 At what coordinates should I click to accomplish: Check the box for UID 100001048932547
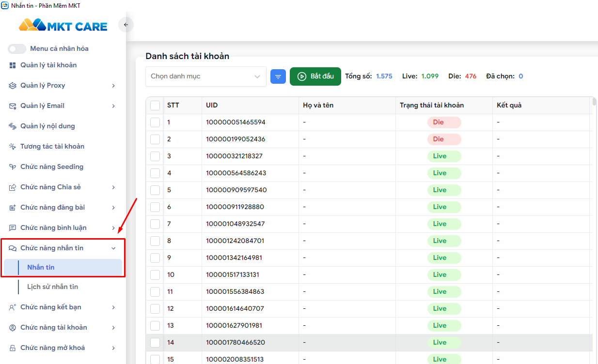tap(155, 224)
